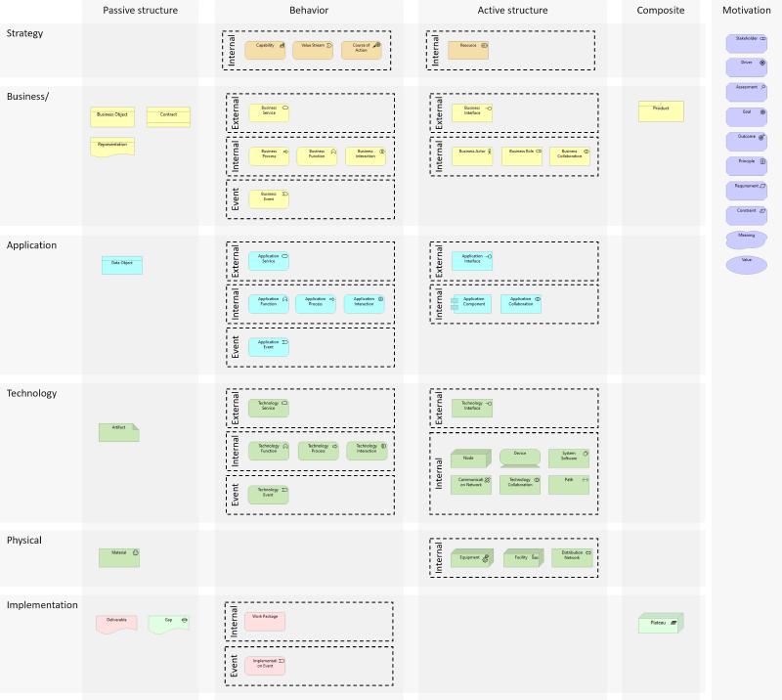Click the Business Interface element

pyautogui.click(x=472, y=112)
